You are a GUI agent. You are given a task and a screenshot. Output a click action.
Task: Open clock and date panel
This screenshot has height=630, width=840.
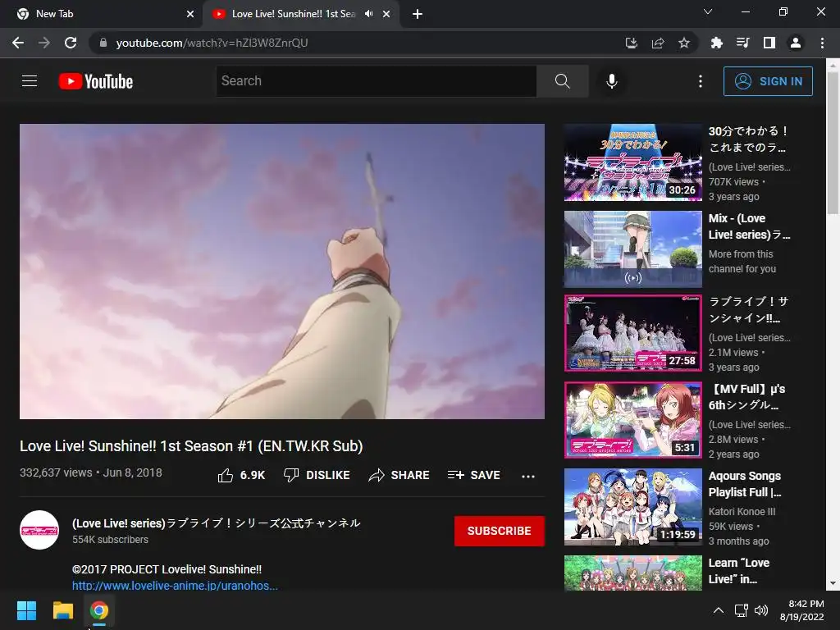pos(801,610)
